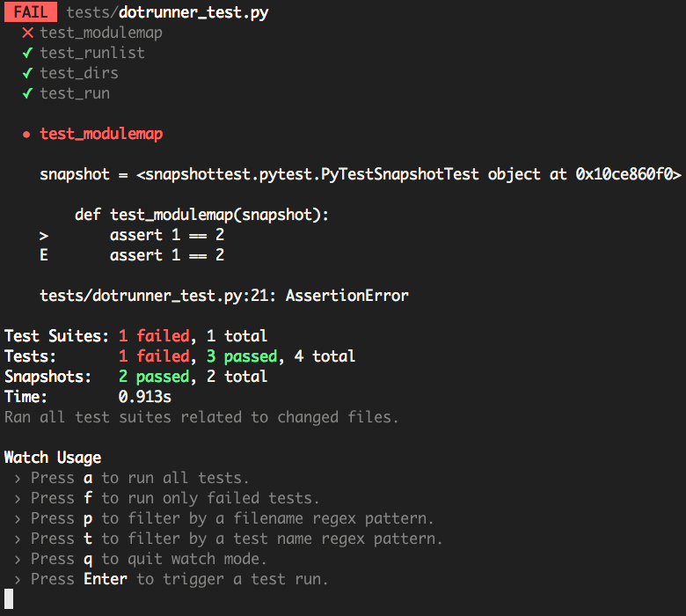Screen dimensions: 686x616
Task: Click the chevron before 'Press a to run all tests'
Action: pos(18,479)
